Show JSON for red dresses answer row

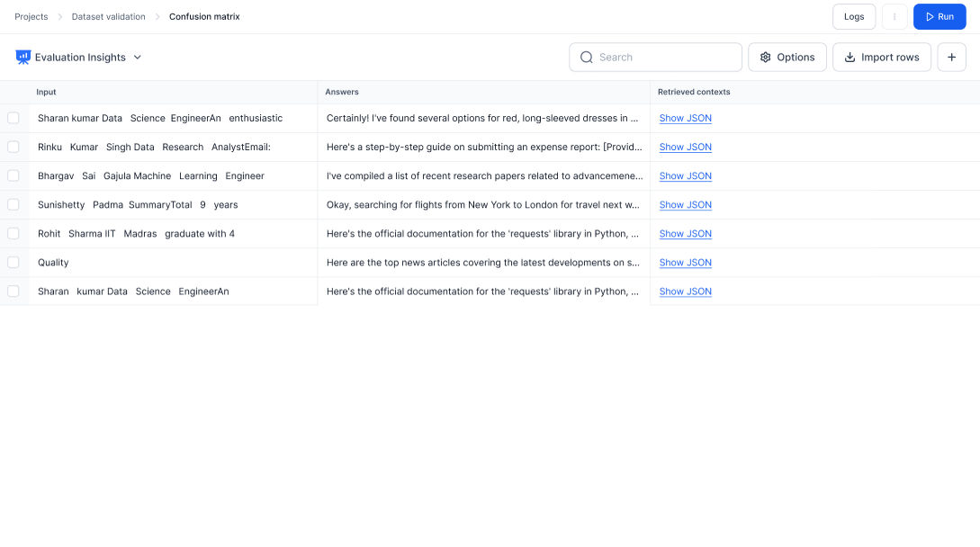tap(686, 118)
